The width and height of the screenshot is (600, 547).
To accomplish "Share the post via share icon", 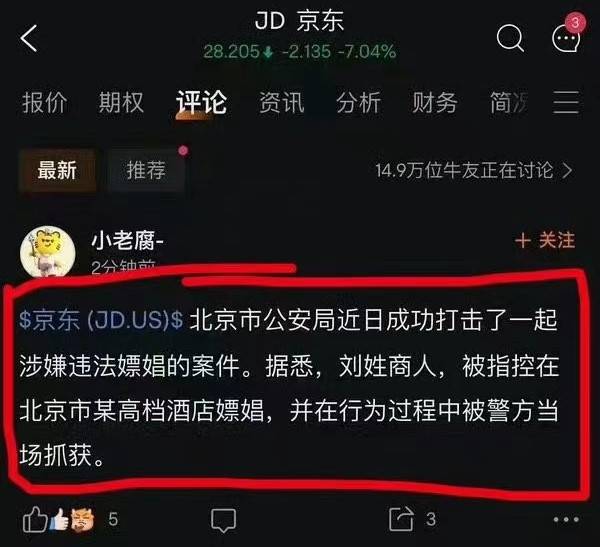I will point(401,519).
